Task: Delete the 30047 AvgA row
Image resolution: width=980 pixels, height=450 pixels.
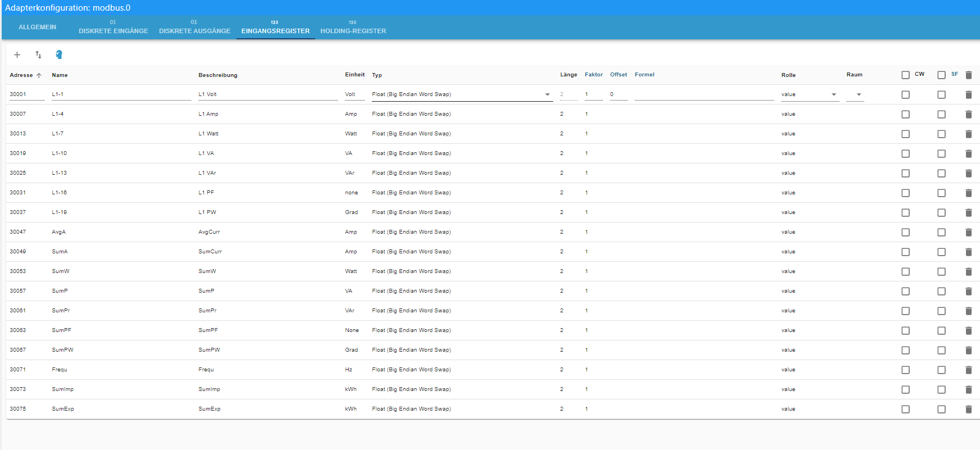Action: [x=969, y=232]
